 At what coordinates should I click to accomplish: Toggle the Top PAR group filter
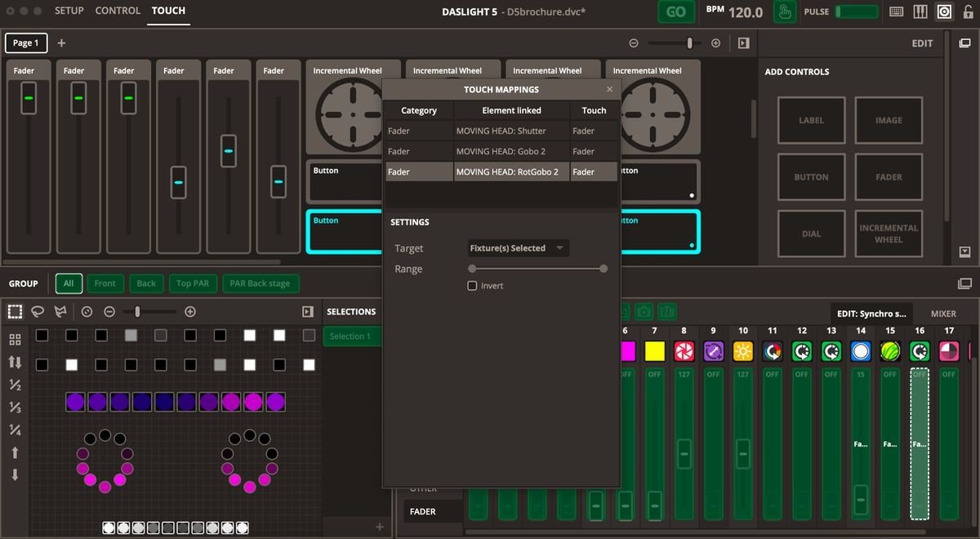(x=193, y=283)
